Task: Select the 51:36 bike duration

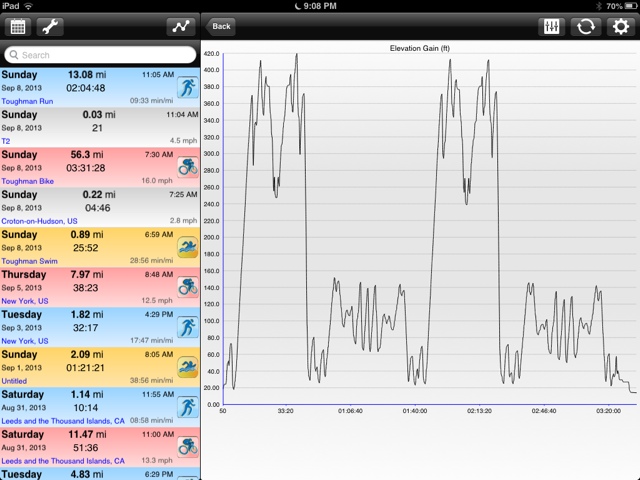Action: tap(85, 448)
